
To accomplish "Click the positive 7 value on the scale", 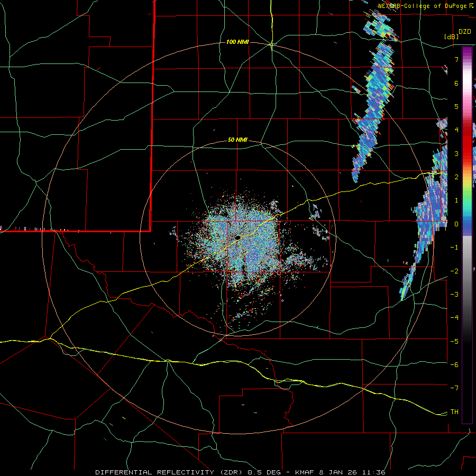I will click(x=456, y=59).
